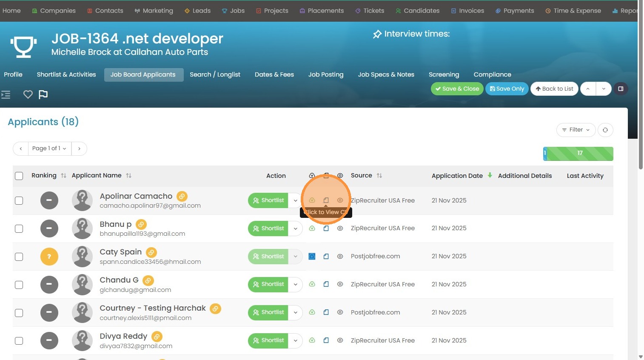This screenshot has width=644, height=360.
Task: Open Candidates in the top navigation
Action: [x=417, y=11]
